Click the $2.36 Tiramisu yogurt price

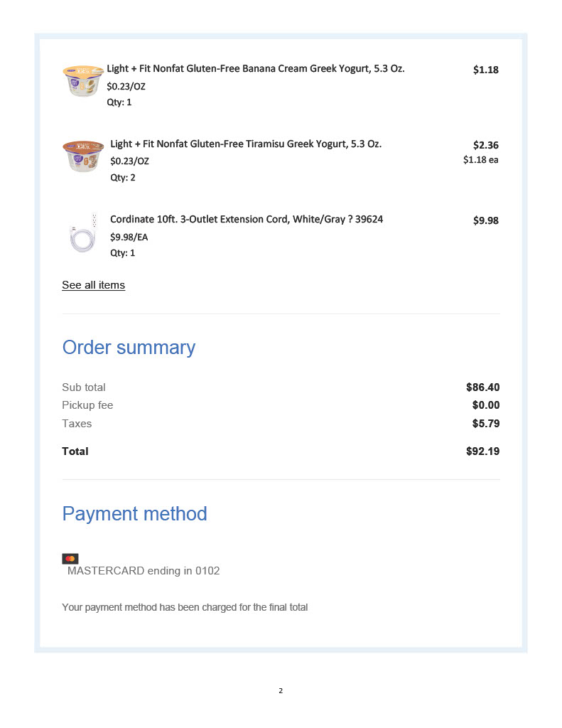click(x=486, y=145)
